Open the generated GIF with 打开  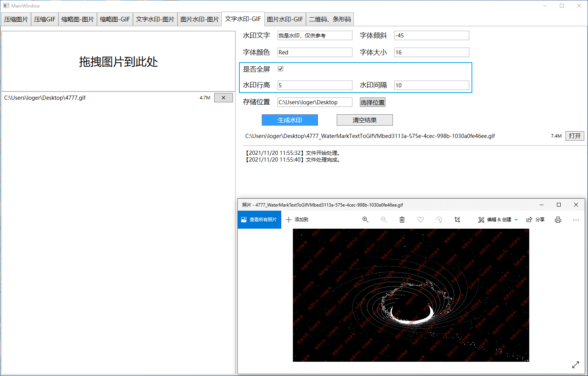[x=575, y=136]
